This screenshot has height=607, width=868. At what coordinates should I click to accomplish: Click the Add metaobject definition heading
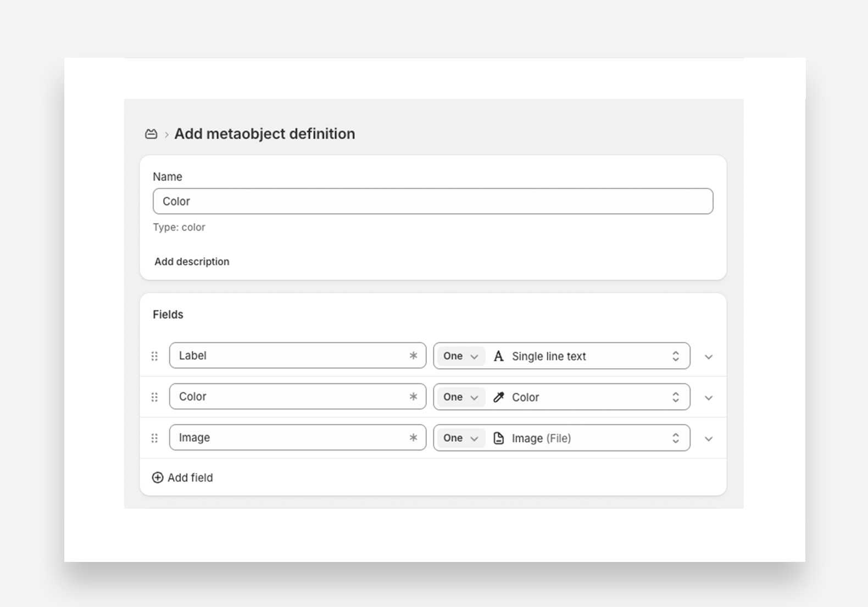pos(265,133)
